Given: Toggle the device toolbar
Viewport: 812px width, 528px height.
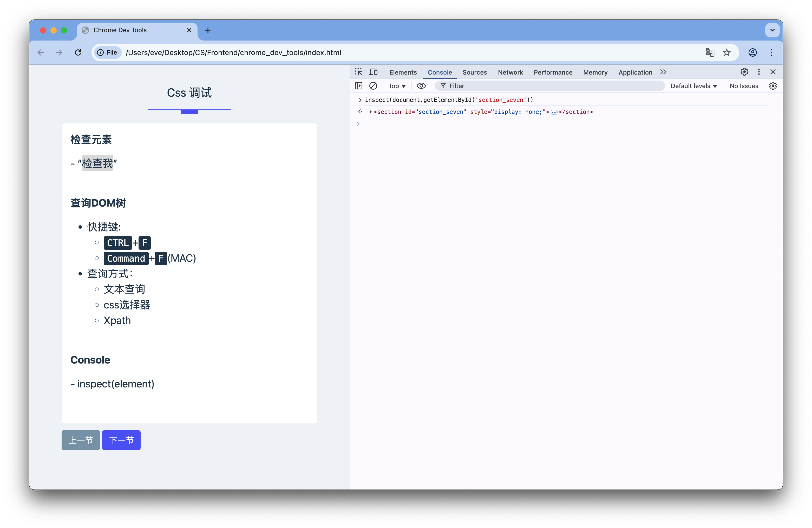Looking at the screenshot, I should [373, 72].
